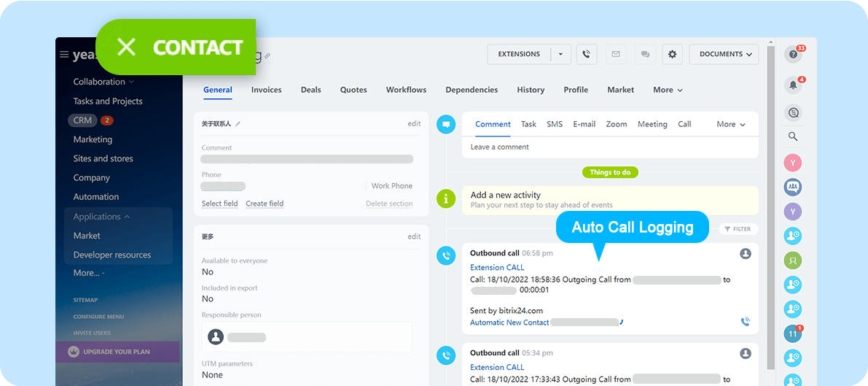Go to the Dependencies tab
This screenshot has height=386, width=868.
[472, 90]
